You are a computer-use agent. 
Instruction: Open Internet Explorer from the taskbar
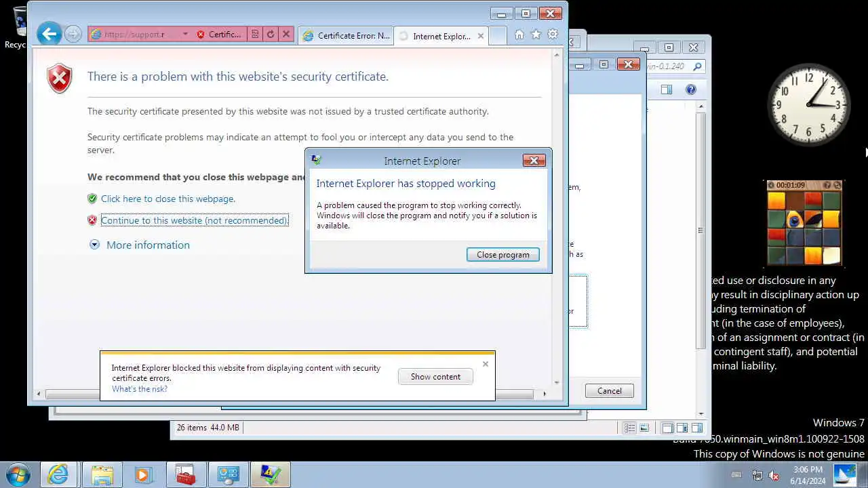pyautogui.click(x=58, y=474)
